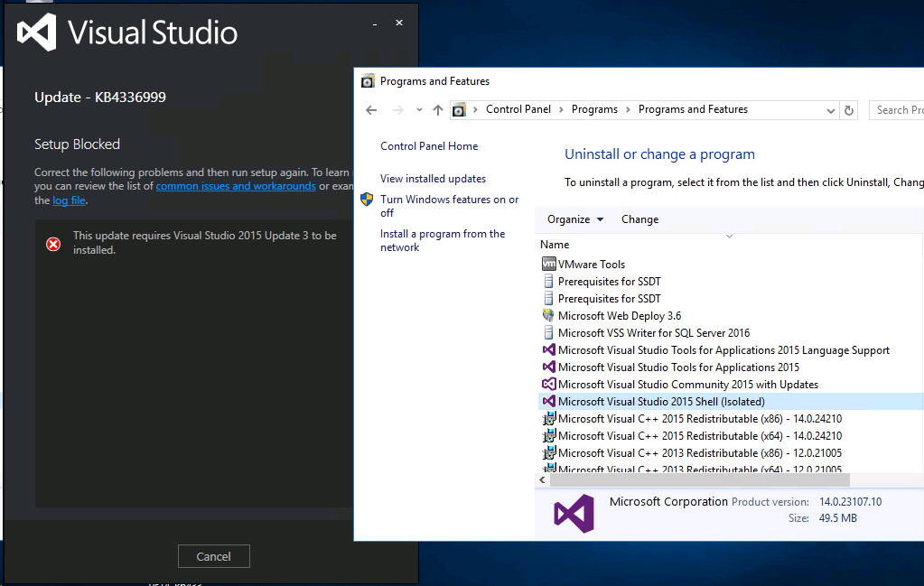Click inside the search box
Screen dimensions: 924x586
[x=899, y=109]
